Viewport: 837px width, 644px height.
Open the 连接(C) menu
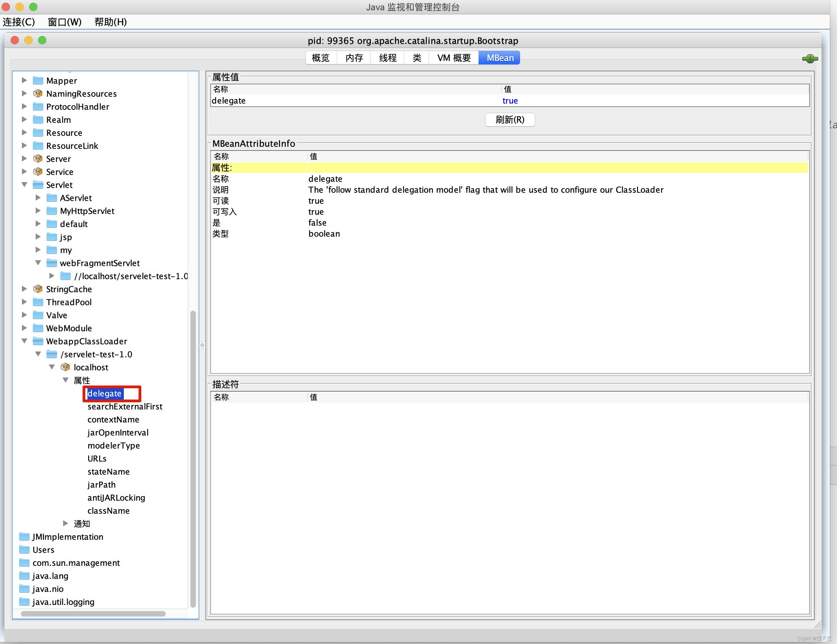pos(19,22)
